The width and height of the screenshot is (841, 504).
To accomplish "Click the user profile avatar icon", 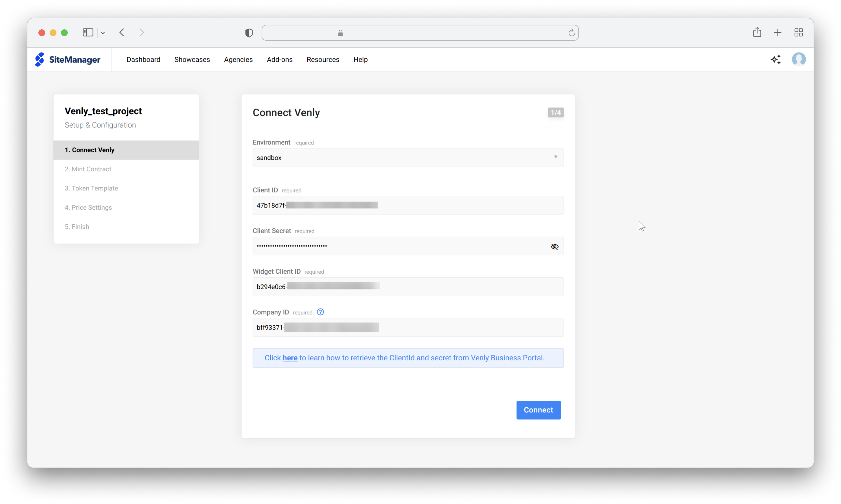I will click(799, 59).
